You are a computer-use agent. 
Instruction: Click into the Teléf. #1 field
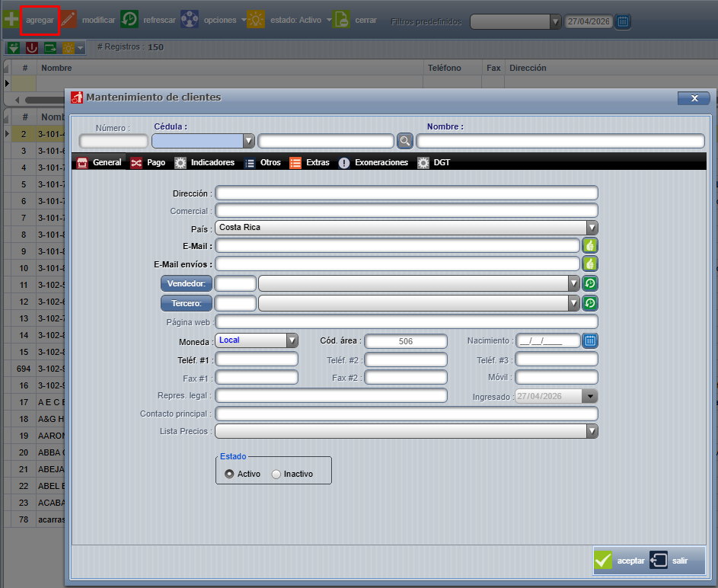(257, 359)
